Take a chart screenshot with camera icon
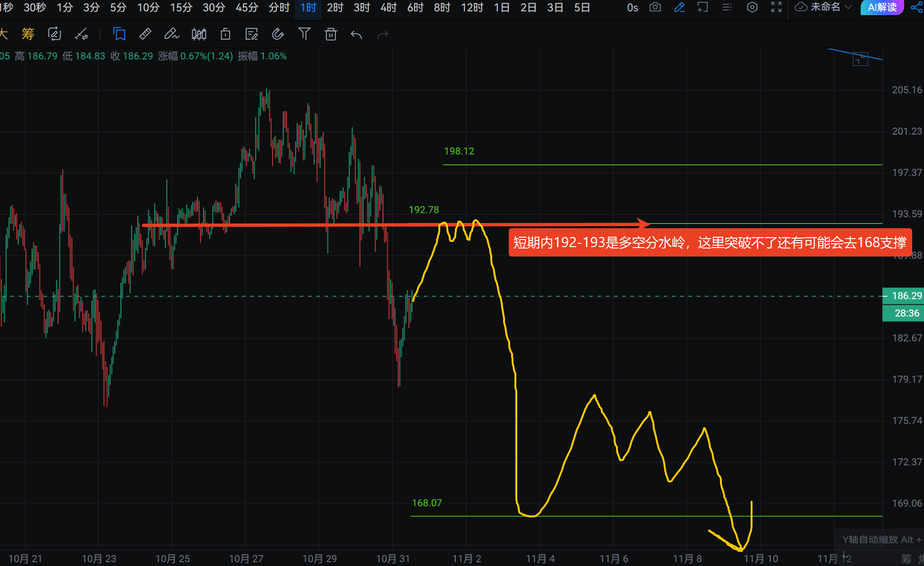 point(655,8)
